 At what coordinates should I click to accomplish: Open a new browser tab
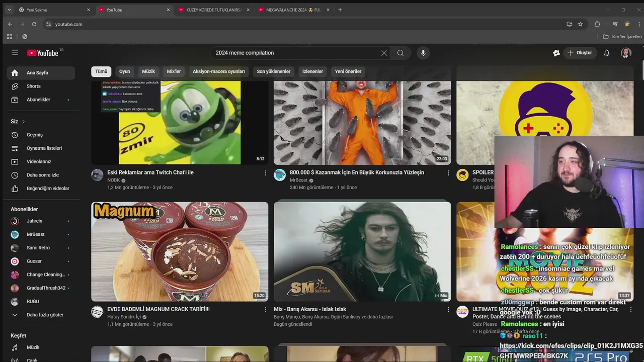point(340,10)
